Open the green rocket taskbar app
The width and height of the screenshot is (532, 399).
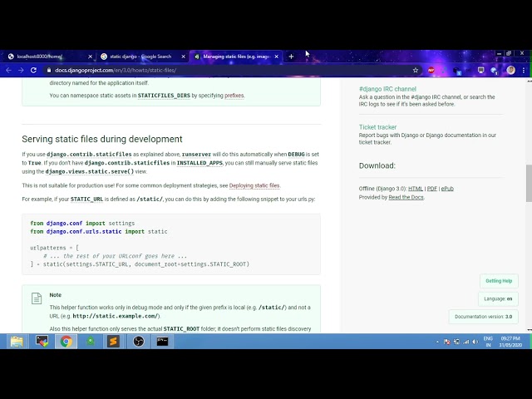click(x=91, y=342)
